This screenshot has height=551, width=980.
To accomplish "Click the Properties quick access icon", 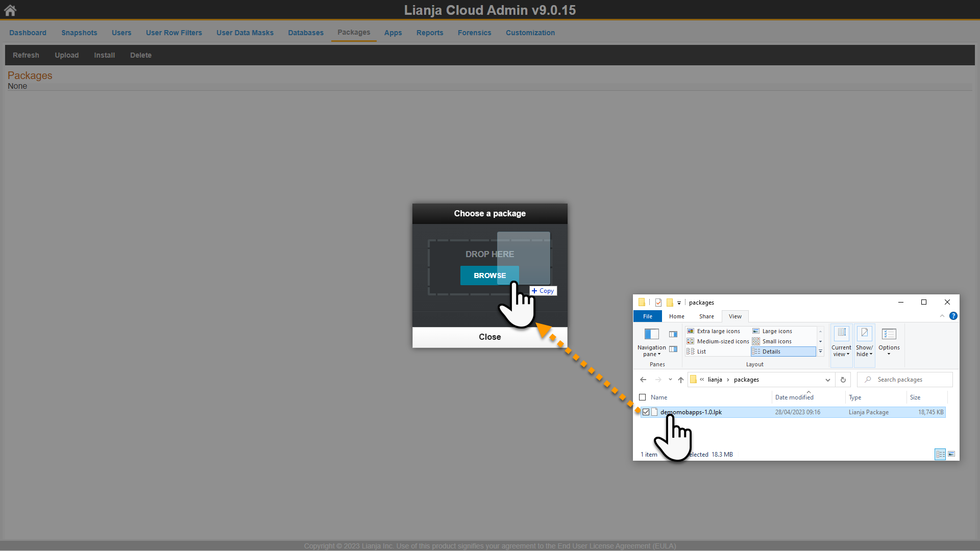I will [x=658, y=303].
